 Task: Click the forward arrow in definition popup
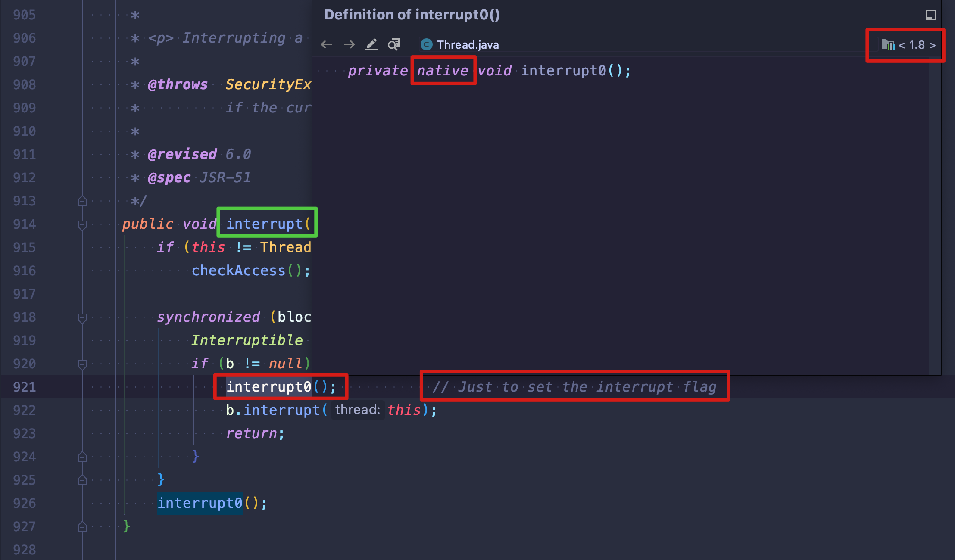[349, 44]
